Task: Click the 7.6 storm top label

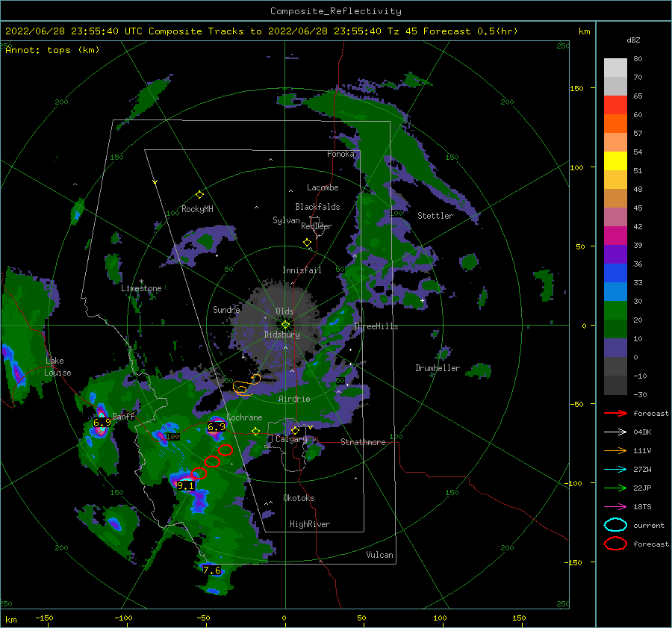Action: (212, 571)
